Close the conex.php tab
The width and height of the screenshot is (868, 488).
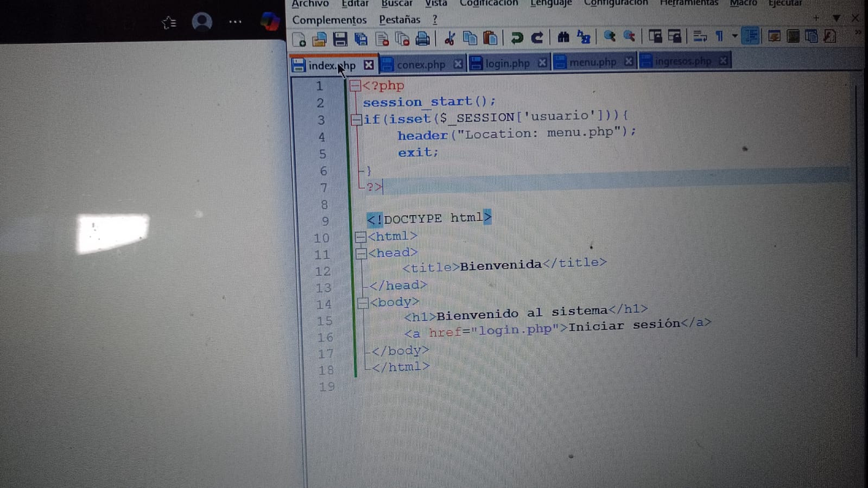pos(458,64)
